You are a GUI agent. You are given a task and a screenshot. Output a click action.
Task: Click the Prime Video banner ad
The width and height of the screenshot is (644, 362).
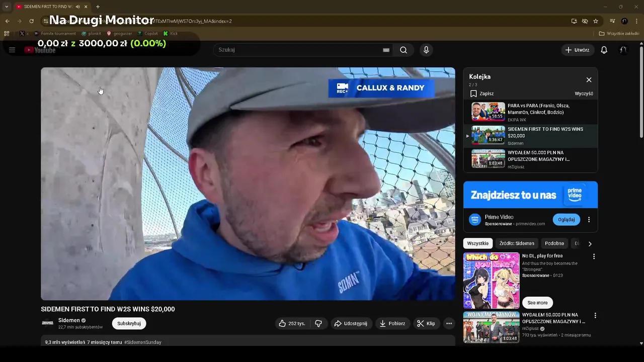(530, 195)
